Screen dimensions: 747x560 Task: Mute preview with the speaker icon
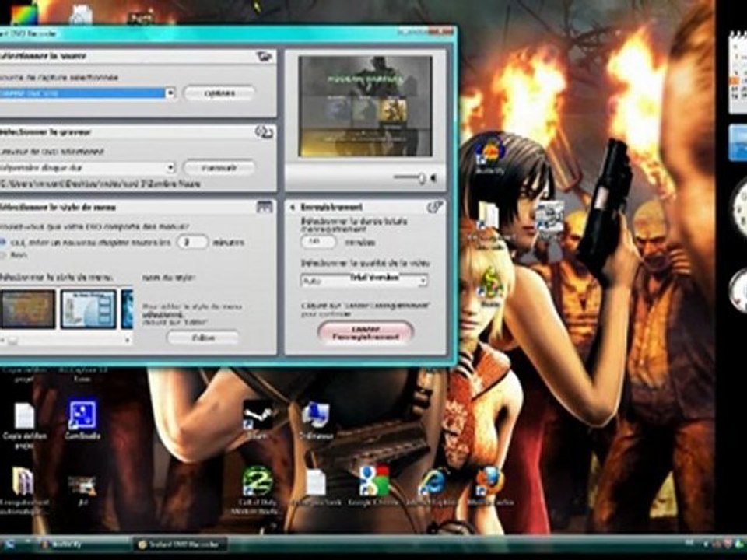coord(433,177)
